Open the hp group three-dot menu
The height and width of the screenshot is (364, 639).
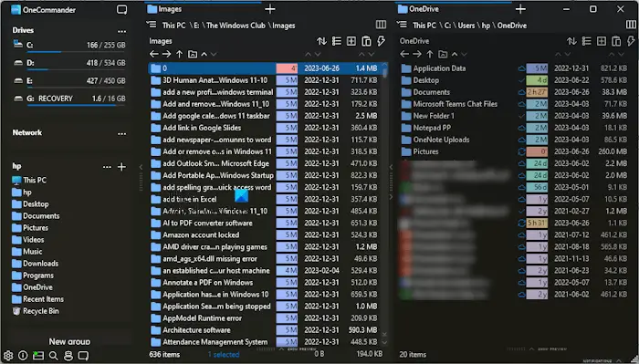[107, 167]
